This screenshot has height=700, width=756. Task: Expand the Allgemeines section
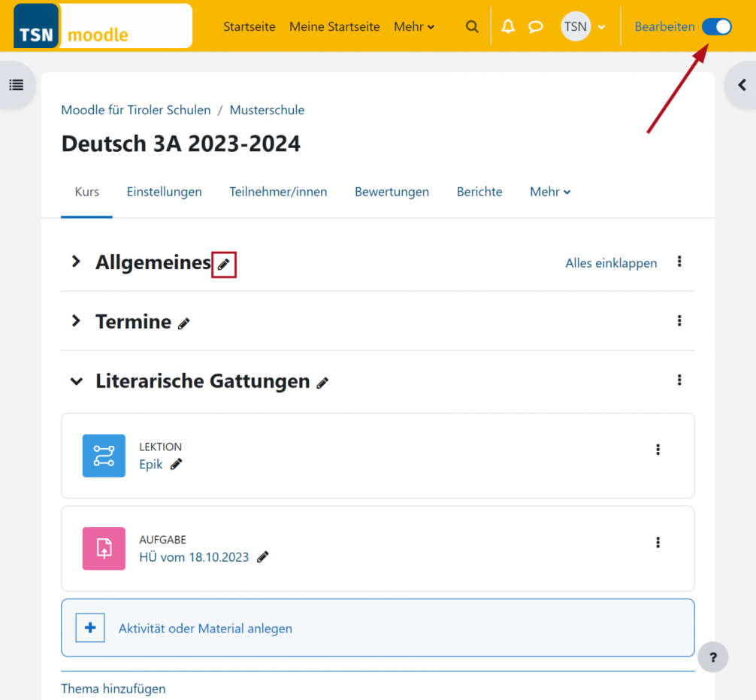[75, 262]
